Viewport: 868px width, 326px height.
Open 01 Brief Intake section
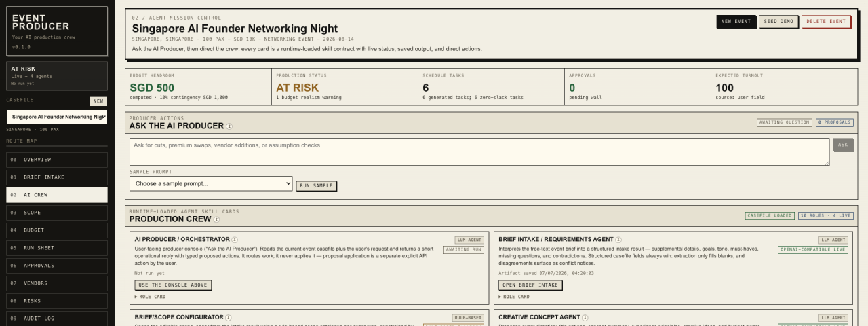57,177
